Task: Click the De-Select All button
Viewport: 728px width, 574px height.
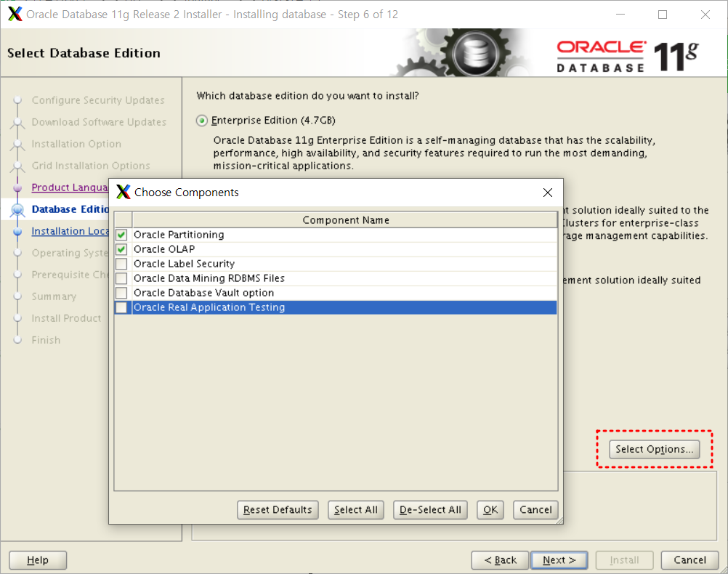Action: (x=430, y=510)
